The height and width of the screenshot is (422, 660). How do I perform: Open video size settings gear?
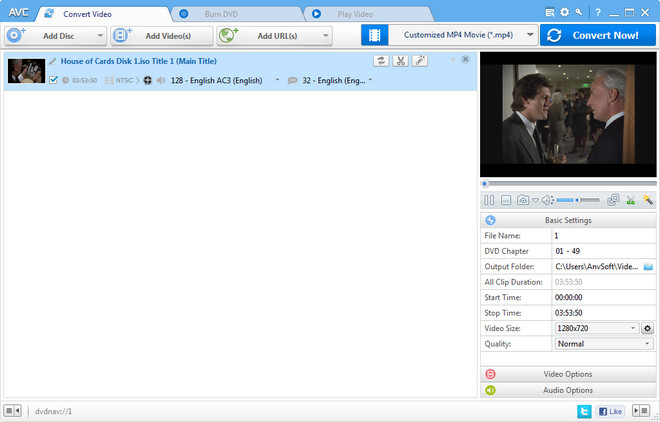click(x=648, y=328)
